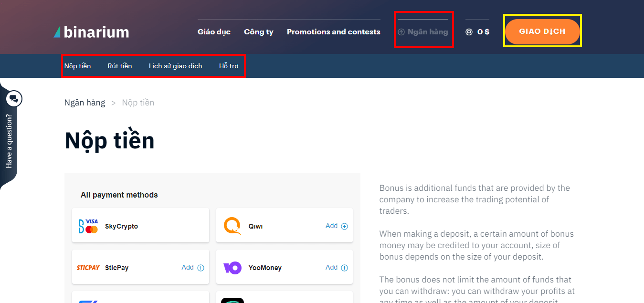Viewport: 644px width, 303px height.
Task: Click the Nộp tiền breadcrumb text
Action: tap(138, 103)
